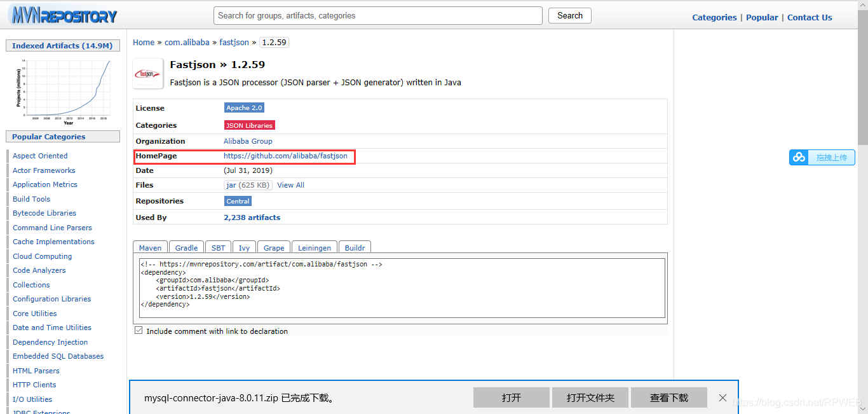Open Date and Time Utilities category
Viewport: 868px width, 414px height.
(x=52, y=328)
